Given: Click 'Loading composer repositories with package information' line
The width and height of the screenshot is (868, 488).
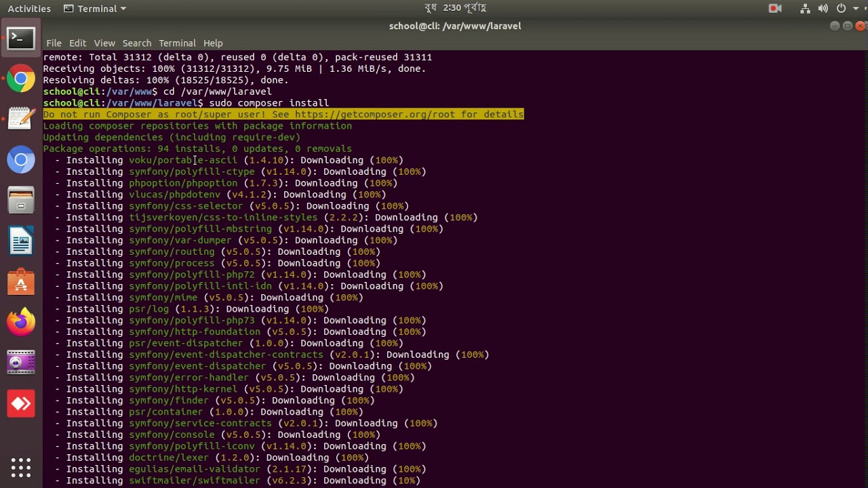Looking at the screenshot, I should tap(197, 125).
